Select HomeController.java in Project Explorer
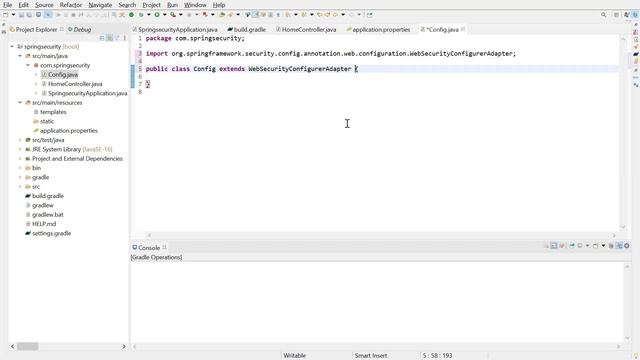The height and width of the screenshot is (360, 640). (x=75, y=84)
